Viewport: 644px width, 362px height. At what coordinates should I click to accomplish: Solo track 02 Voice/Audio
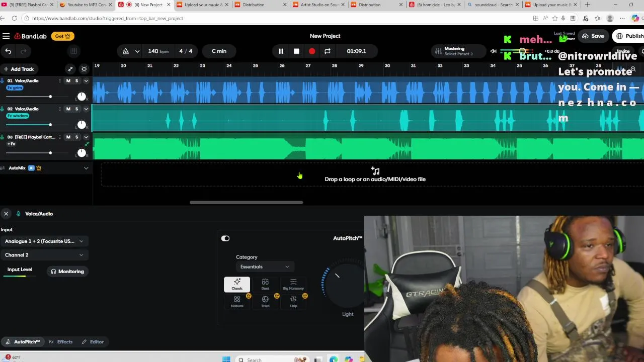77,109
